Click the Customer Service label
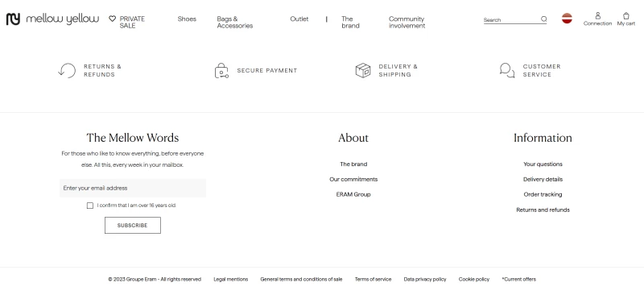The width and height of the screenshot is (644, 295). (x=542, y=70)
